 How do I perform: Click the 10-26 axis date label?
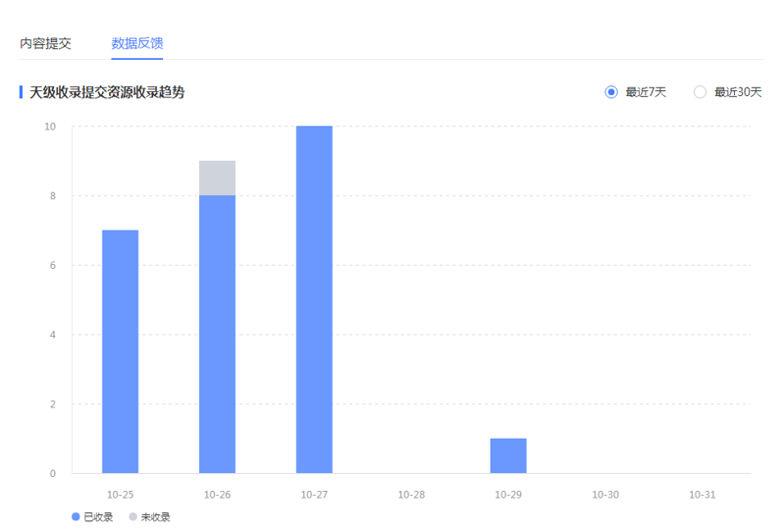click(x=218, y=495)
